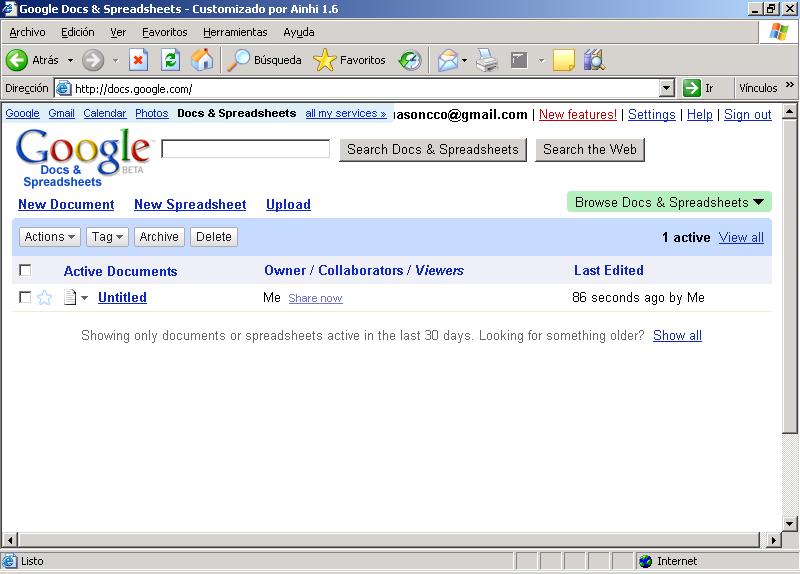Viewport: 800px width, 574px height.
Task: Click the document icon beside Untitled
Action: tap(70, 297)
